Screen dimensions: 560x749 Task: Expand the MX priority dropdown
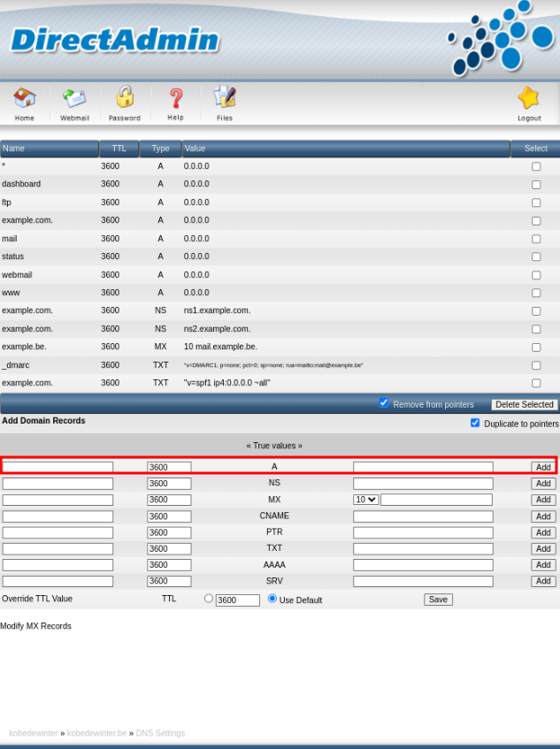click(365, 500)
